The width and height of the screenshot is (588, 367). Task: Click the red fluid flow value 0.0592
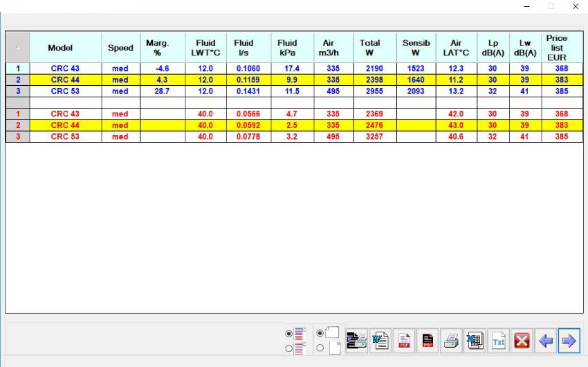click(248, 125)
